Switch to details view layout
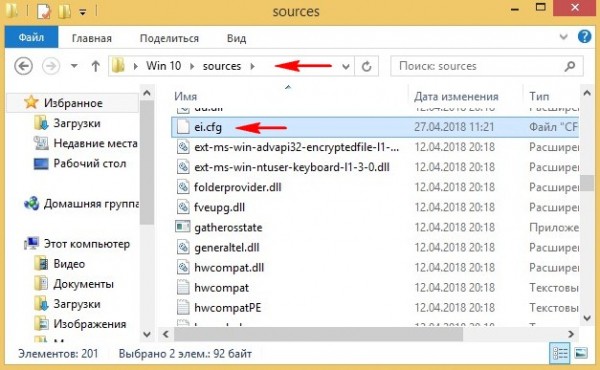The height and width of the screenshot is (370, 600). point(560,353)
